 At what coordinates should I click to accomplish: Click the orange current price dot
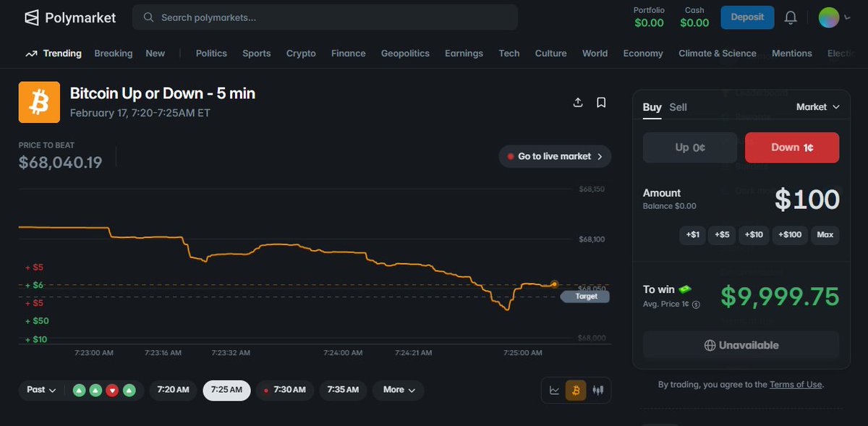pyautogui.click(x=554, y=284)
